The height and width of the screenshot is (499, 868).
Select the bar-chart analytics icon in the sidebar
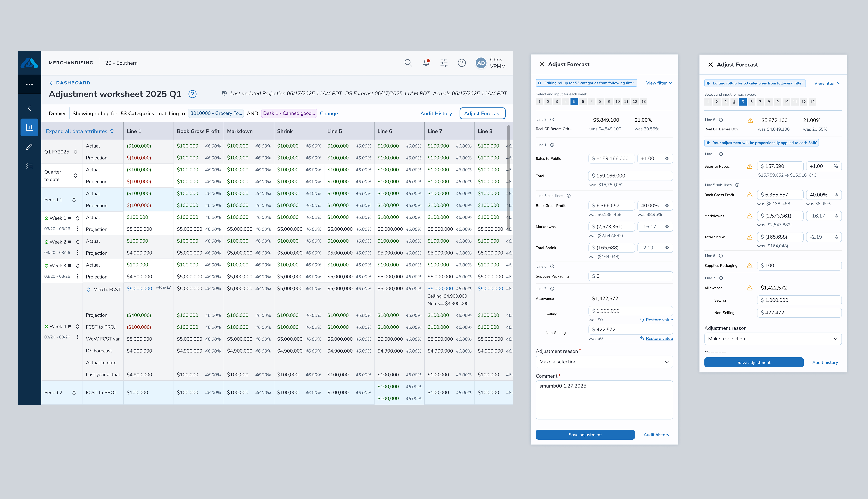pyautogui.click(x=29, y=127)
